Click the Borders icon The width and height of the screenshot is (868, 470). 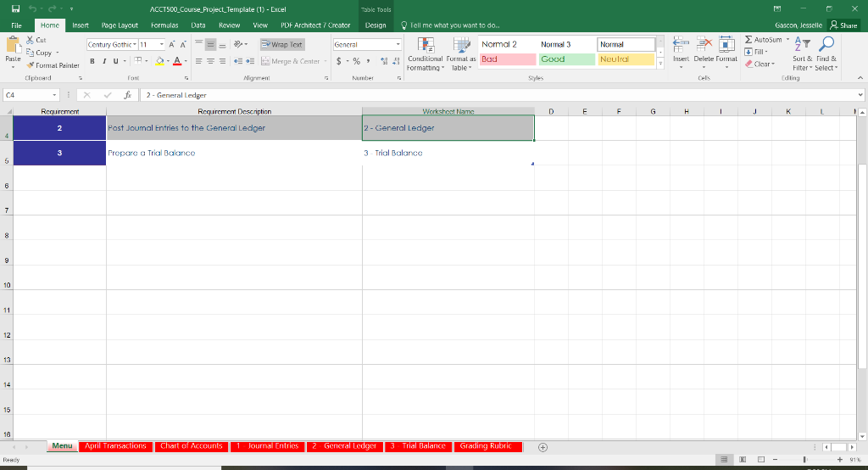click(x=138, y=61)
